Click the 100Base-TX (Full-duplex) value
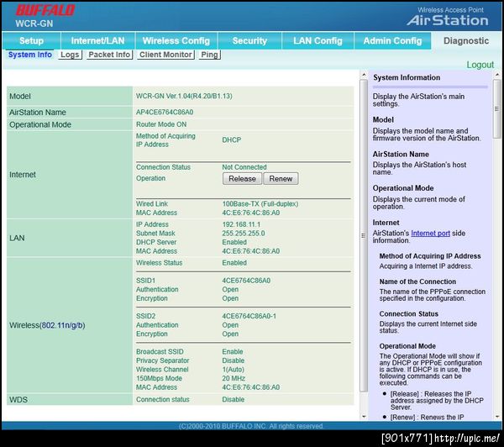The image size is (504, 447). pyautogui.click(x=260, y=204)
